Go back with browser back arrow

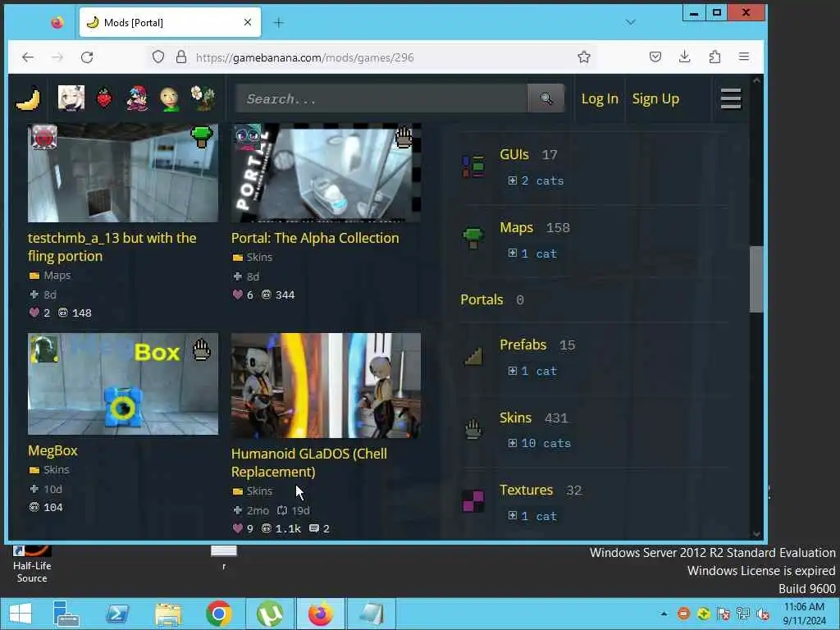click(x=28, y=57)
